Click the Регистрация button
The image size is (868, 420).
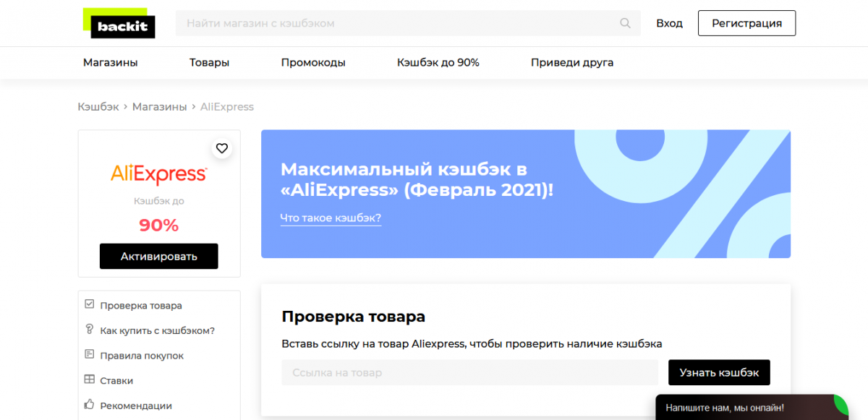coord(746,23)
